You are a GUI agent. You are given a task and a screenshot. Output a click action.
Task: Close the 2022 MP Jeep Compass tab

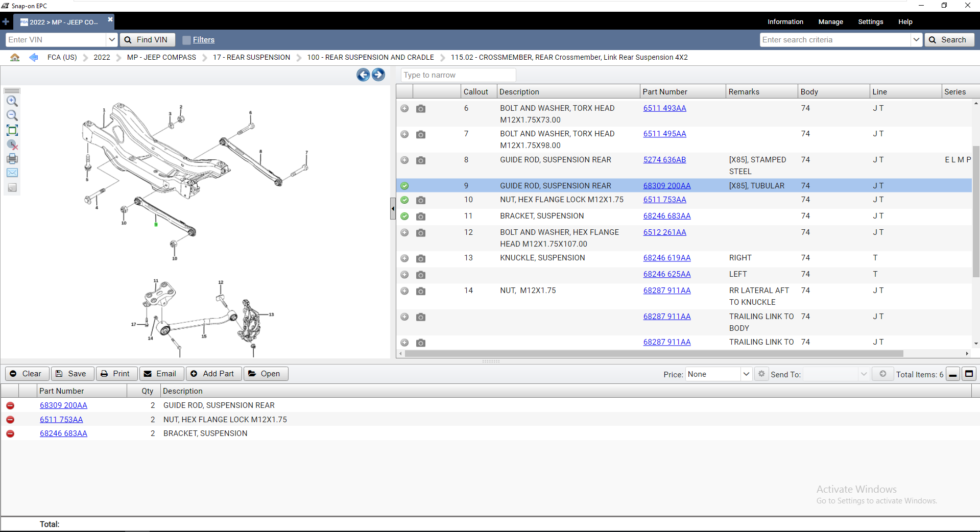(110, 19)
